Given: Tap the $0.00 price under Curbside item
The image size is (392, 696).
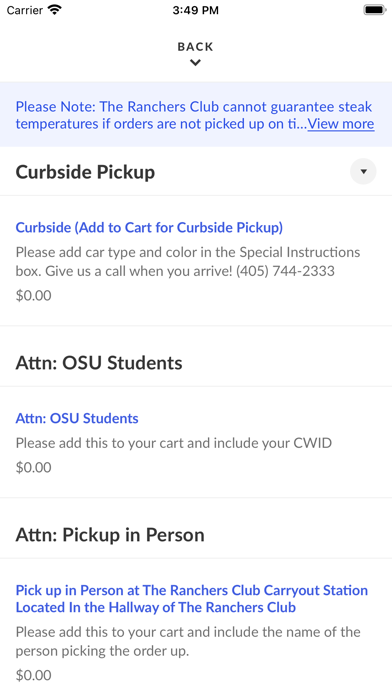Looking at the screenshot, I should click(x=33, y=295).
